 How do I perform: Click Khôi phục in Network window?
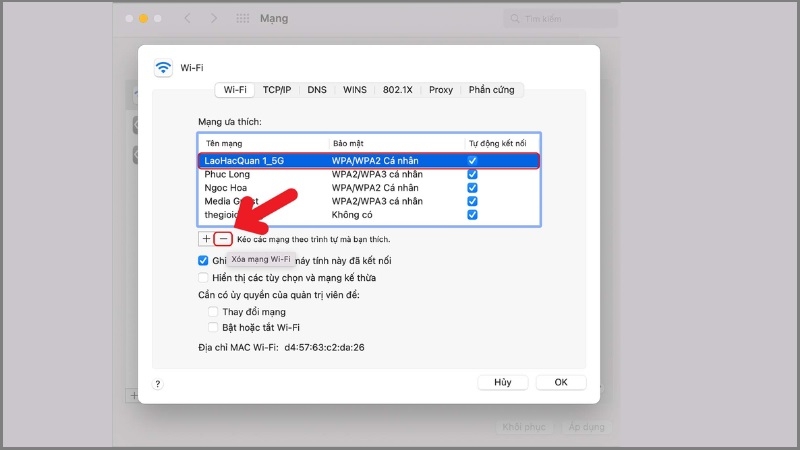(x=523, y=427)
